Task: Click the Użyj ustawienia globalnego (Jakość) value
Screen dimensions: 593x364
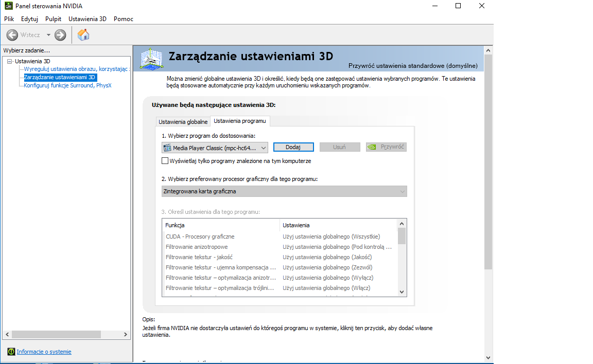Action: point(327,257)
